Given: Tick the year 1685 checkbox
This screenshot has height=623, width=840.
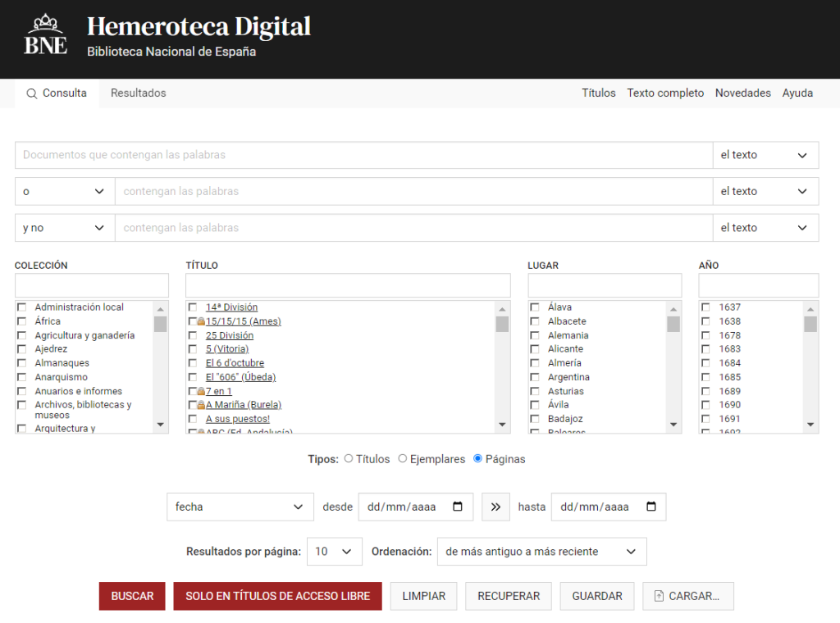Looking at the screenshot, I should [x=705, y=377].
